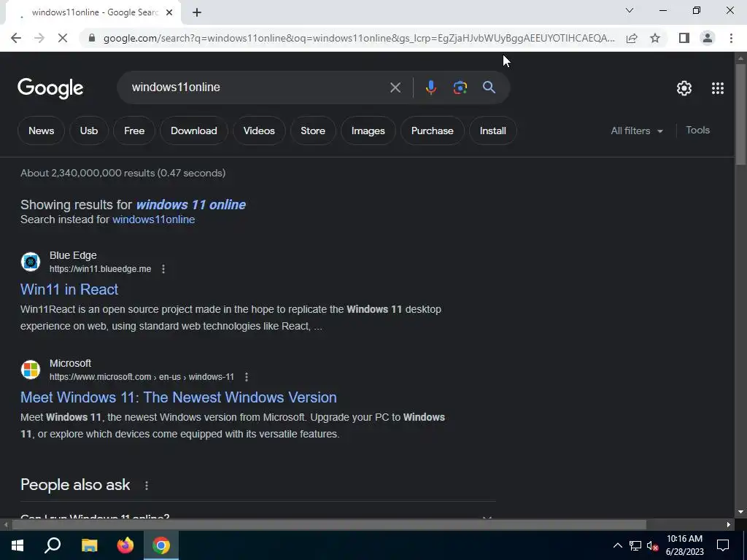The height and width of the screenshot is (560, 747).
Task: Open https://win11.blueedge.me URL text
Action: coord(101,269)
